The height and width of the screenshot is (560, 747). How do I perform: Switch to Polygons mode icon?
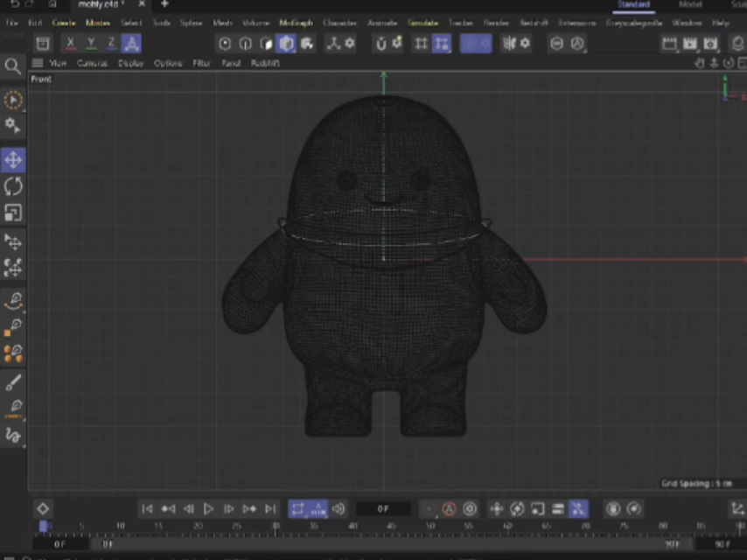266,44
